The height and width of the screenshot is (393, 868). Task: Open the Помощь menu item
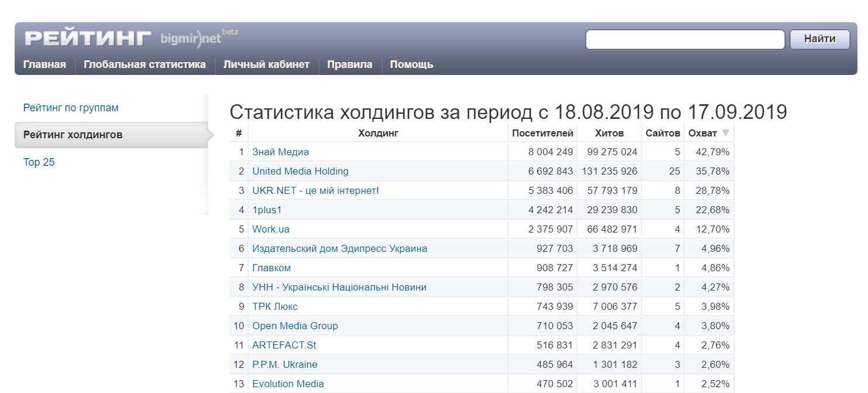click(x=411, y=64)
